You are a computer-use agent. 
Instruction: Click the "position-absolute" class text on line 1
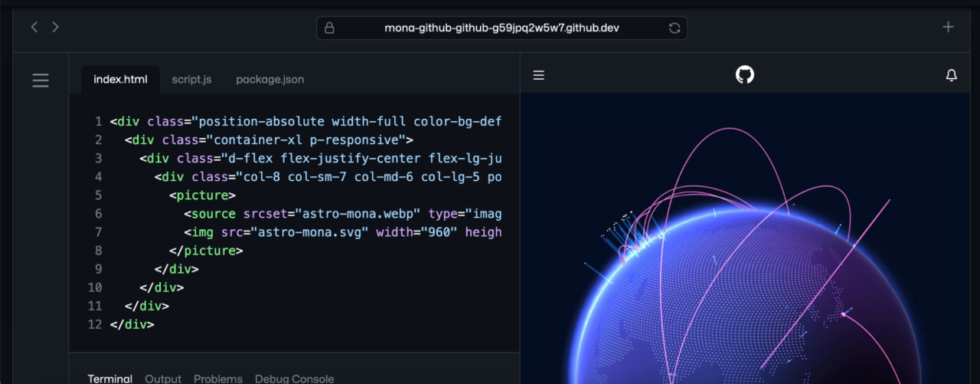263,122
